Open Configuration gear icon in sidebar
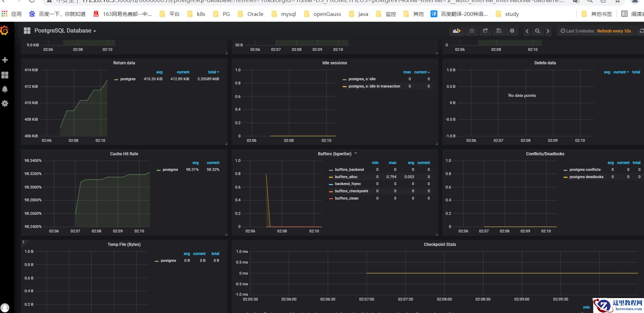Image resolution: width=644 pixels, height=313 pixels. (5, 103)
